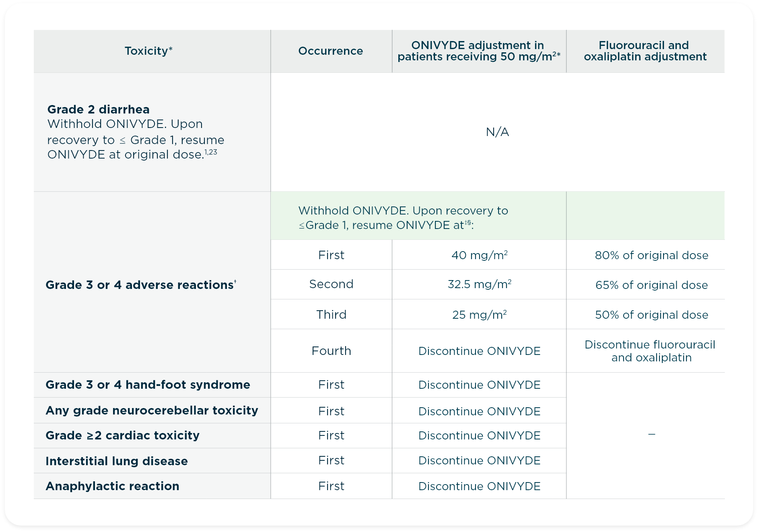Image resolution: width=758 pixels, height=532 pixels.
Task: Click 'Discontinue ONIVYDE' in cardiac toxicity row
Action: [x=479, y=435]
